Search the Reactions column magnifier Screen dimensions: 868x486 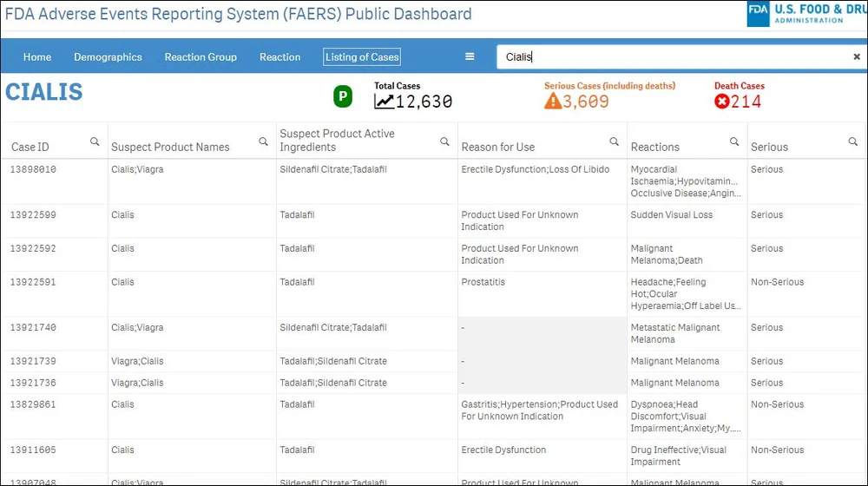point(734,141)
